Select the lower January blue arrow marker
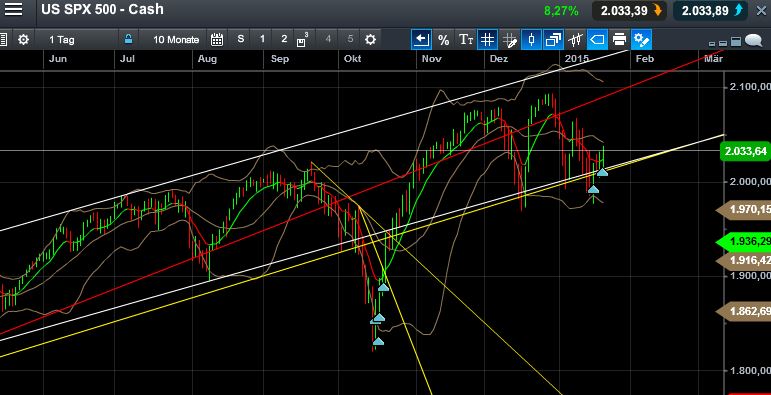Screen dimensions: 771x395 (593, 189)
